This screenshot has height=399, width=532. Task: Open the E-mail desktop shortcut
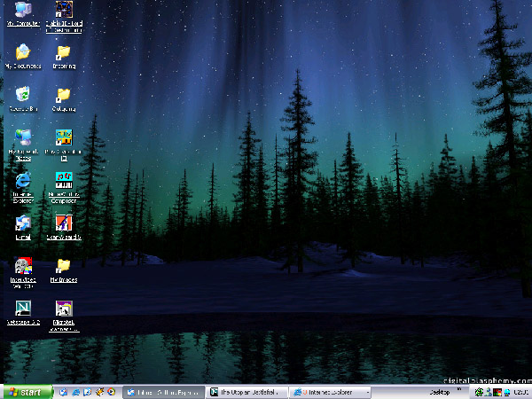22,223
